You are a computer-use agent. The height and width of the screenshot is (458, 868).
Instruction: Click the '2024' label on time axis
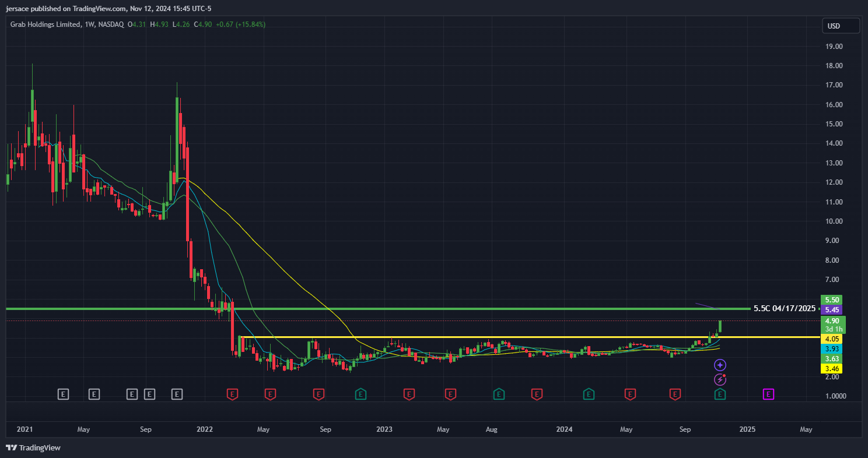pos(564,429)
